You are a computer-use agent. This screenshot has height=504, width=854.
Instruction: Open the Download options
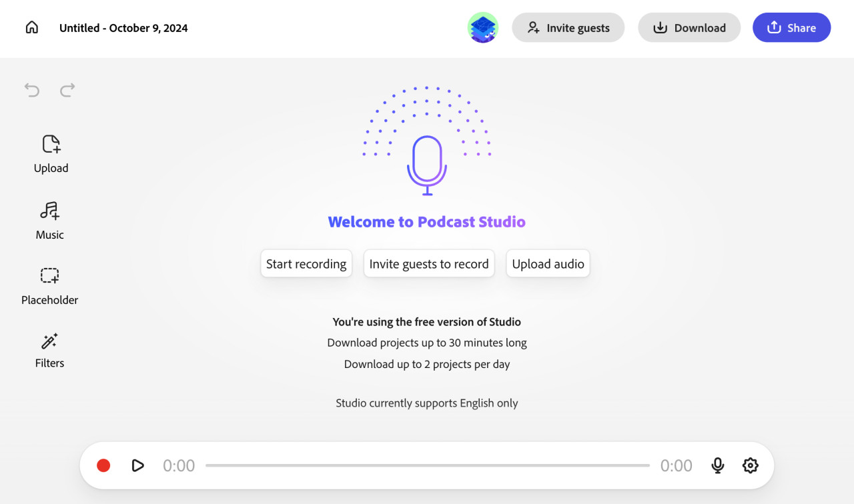pyautogui.click(x=689, y=27)
